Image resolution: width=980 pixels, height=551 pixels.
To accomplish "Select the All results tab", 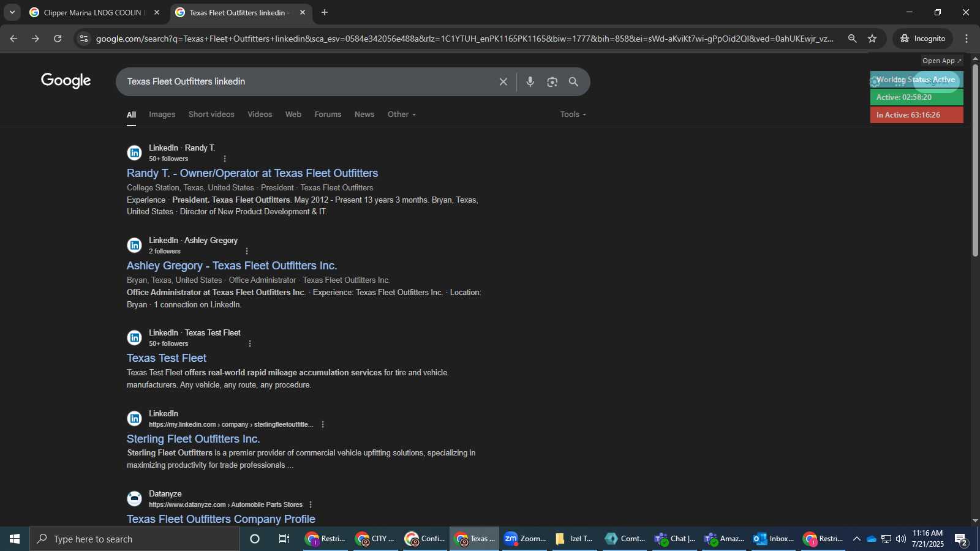I will [131, 114].
